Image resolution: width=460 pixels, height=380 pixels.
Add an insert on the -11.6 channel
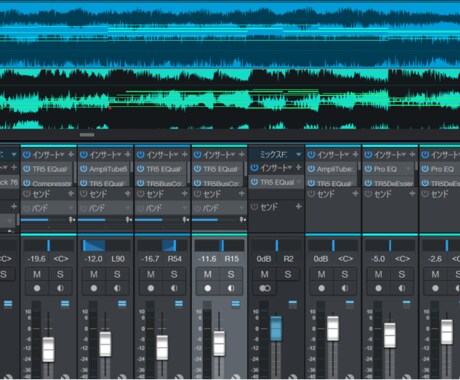pyautogui.click(x=242, y=155)
